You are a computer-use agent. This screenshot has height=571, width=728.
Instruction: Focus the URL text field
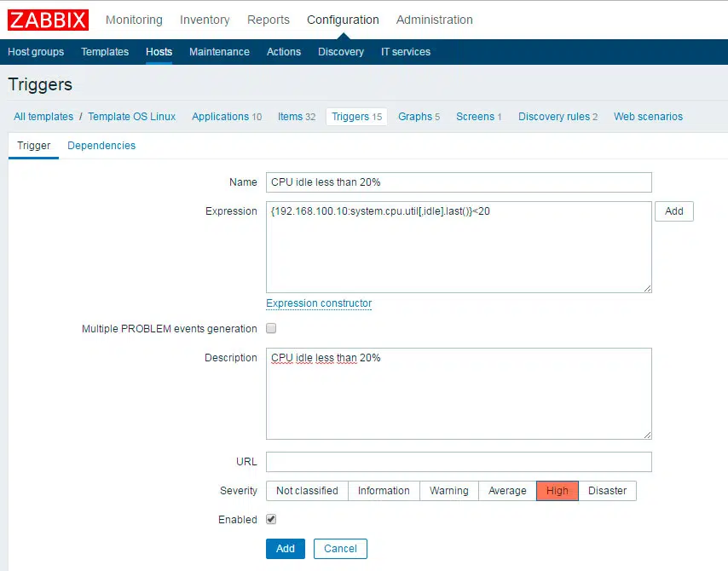click(459, 462)
